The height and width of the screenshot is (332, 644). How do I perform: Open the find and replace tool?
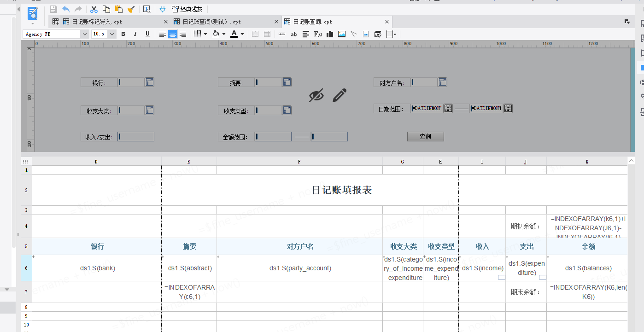click(147, 9)
